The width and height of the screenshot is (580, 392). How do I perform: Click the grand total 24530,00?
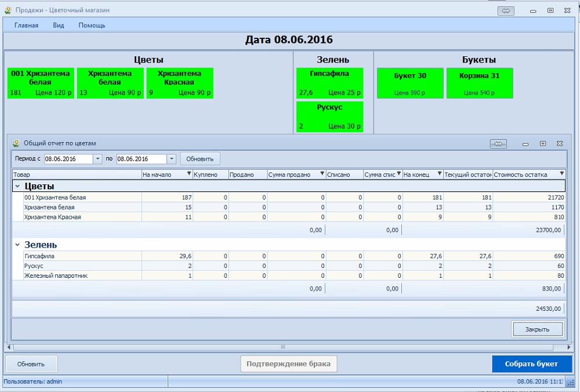pyautogui.click(x=548, y=308)
